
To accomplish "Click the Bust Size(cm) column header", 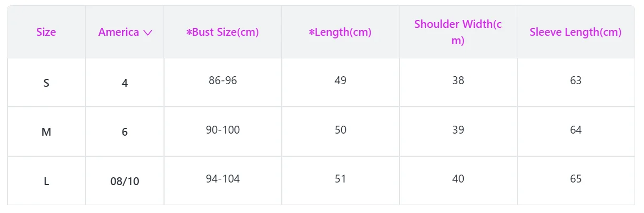I will click(x=222, y=32).
